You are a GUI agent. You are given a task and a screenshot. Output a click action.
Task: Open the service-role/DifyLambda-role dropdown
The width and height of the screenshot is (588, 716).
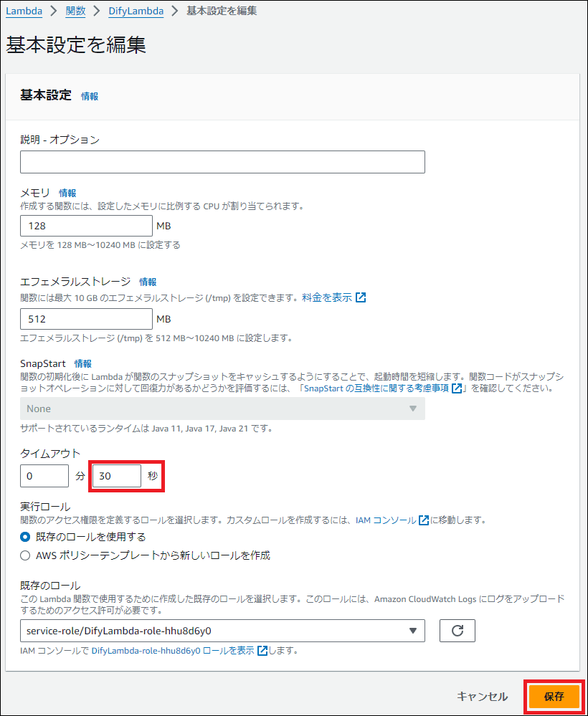pyautogui.click(x=222, y=631)
